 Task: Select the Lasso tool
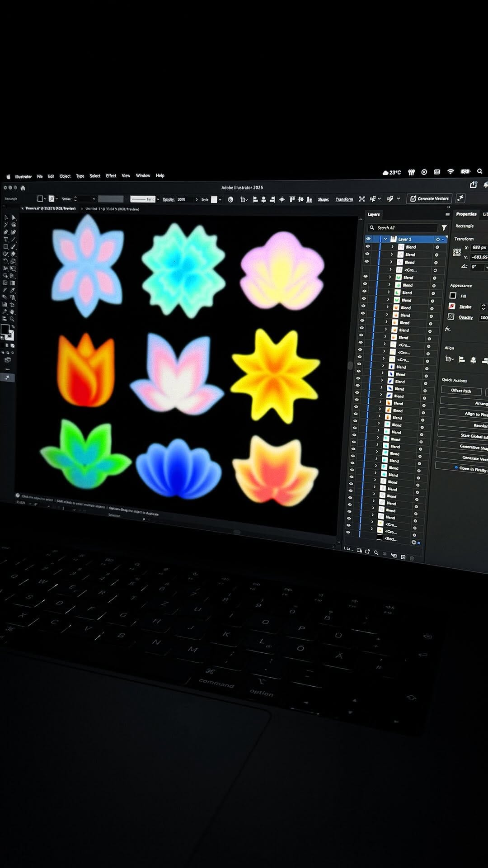click(x=14, y=225)
